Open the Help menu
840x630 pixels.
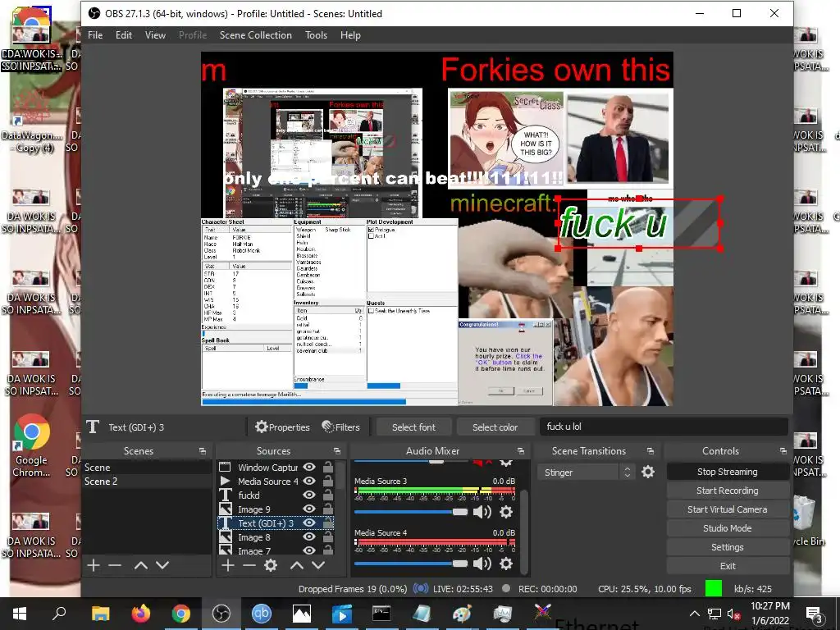coord(350,34)
